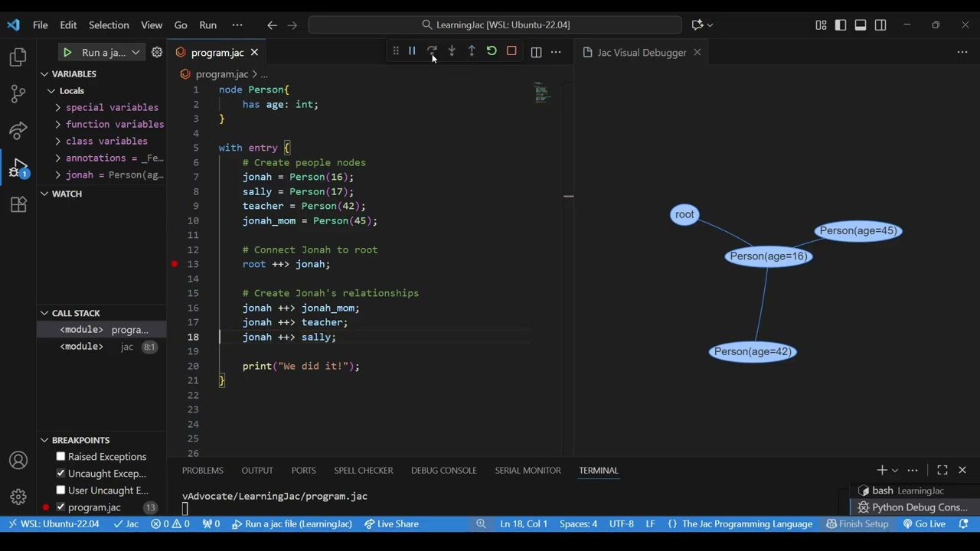
Task: Open the Accounts menu icon
Action: [18, 461]
